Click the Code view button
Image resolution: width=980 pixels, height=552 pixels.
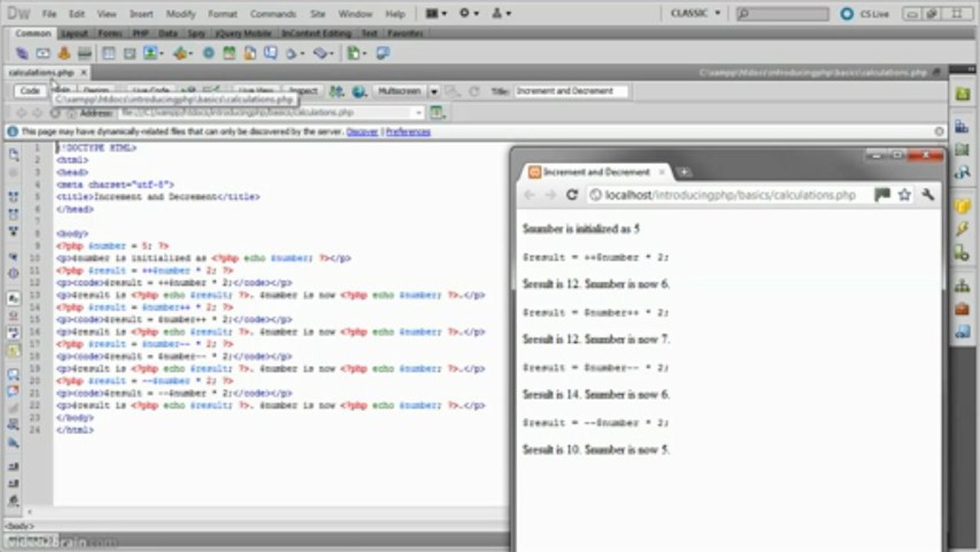tap(30, 91)
